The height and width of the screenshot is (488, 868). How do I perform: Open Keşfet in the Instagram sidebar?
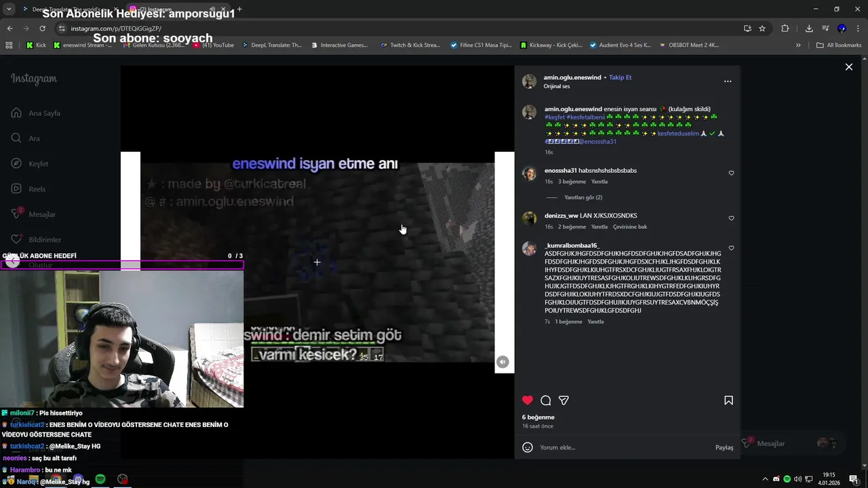point(30,163)
